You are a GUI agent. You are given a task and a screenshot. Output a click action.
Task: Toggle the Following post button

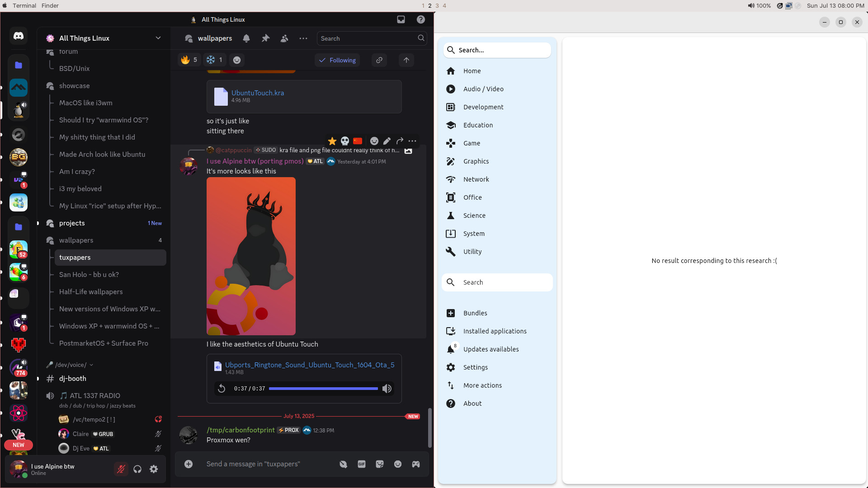[x=337, y=60]
